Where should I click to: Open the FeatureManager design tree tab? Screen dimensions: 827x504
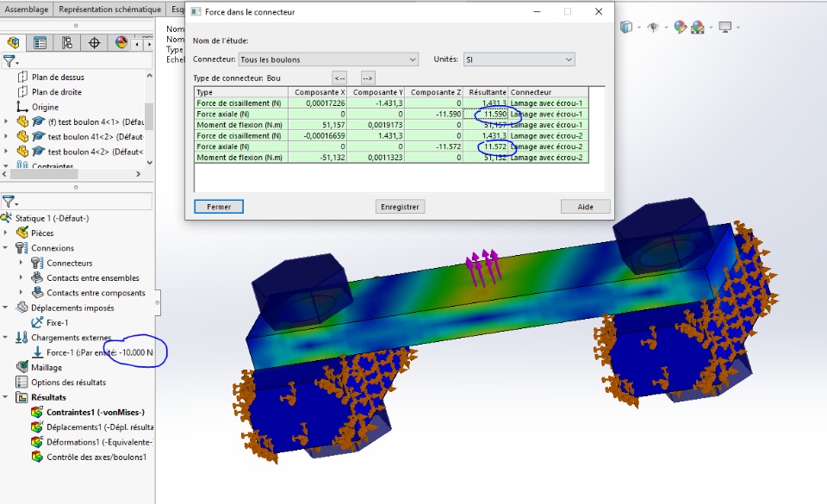click(13, 43)
